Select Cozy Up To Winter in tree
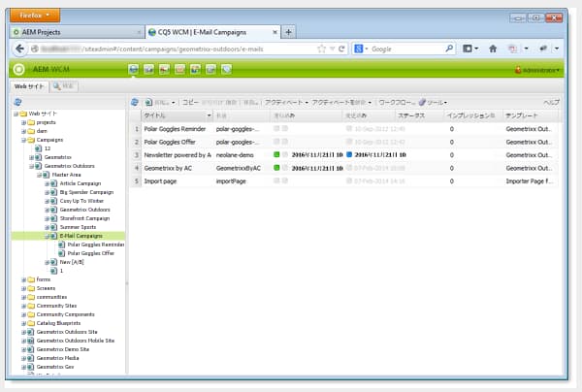 click(x=81, y=201)
